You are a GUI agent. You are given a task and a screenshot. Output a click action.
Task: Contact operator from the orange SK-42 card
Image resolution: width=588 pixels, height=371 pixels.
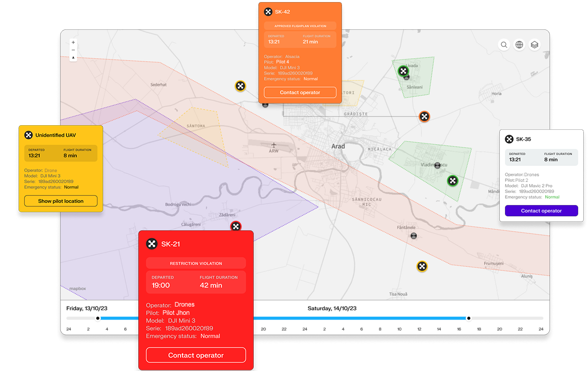(300, 92)
